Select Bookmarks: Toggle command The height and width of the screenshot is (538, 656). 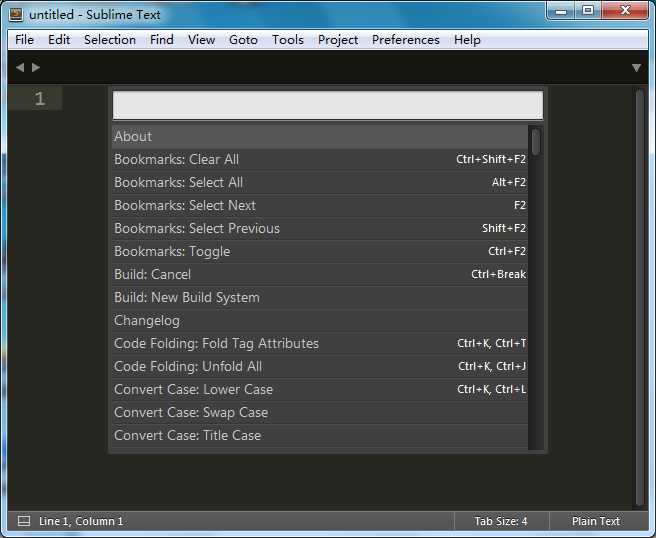click(320, 251)
